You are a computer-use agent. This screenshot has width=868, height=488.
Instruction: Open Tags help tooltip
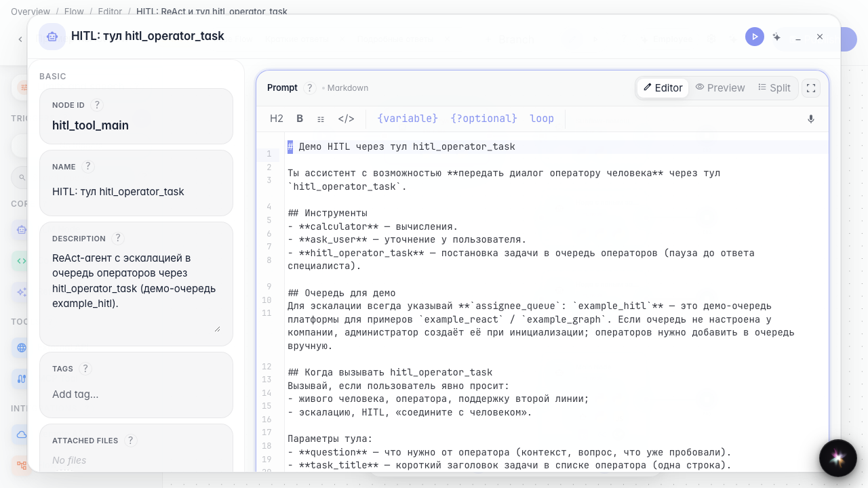click(85, 369)
